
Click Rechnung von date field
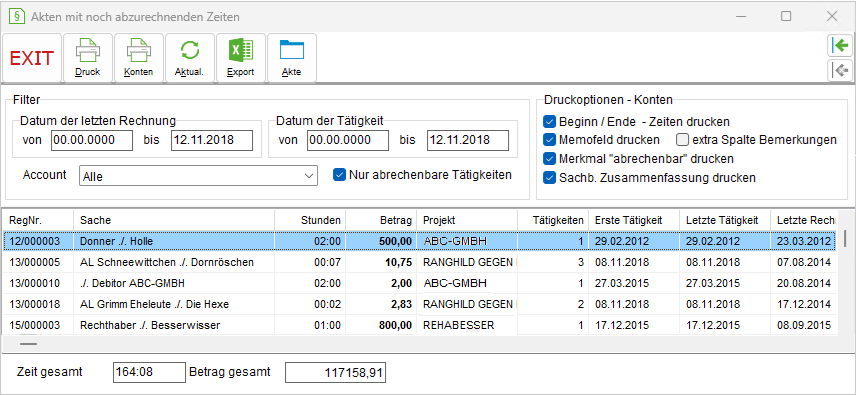pos(92,140)
